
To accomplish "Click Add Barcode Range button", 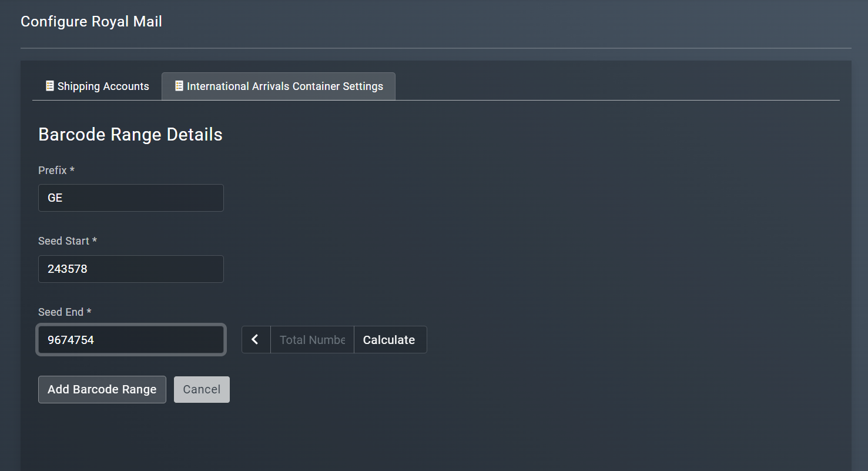I will click(102, 389).
